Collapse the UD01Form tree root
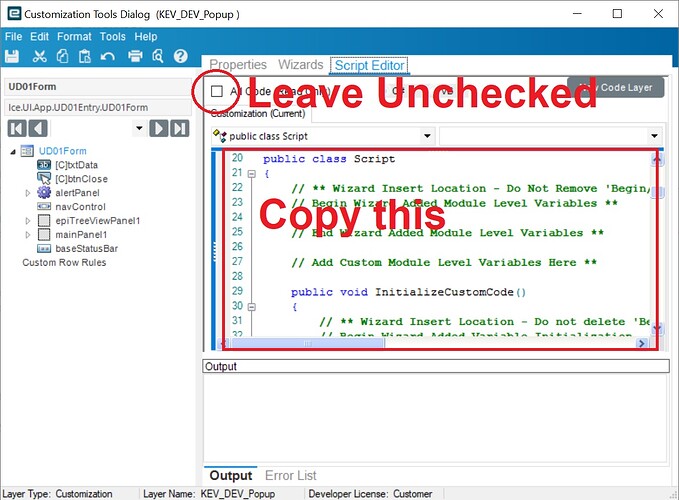Screen dimensions: 679x500 [13, 152]
